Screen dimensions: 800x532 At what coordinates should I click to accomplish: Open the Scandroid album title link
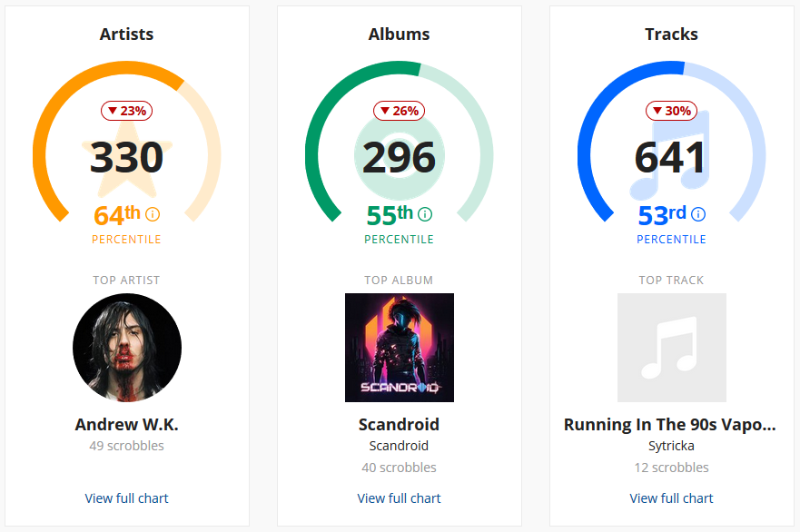(399, 424)
